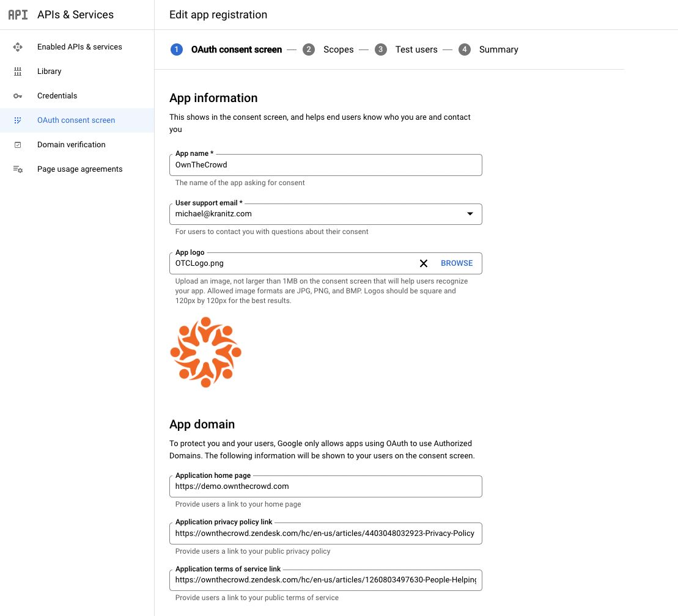Click the API logo icon
Image resolution: width=678 pixels, height=616 pixels.
18,15
